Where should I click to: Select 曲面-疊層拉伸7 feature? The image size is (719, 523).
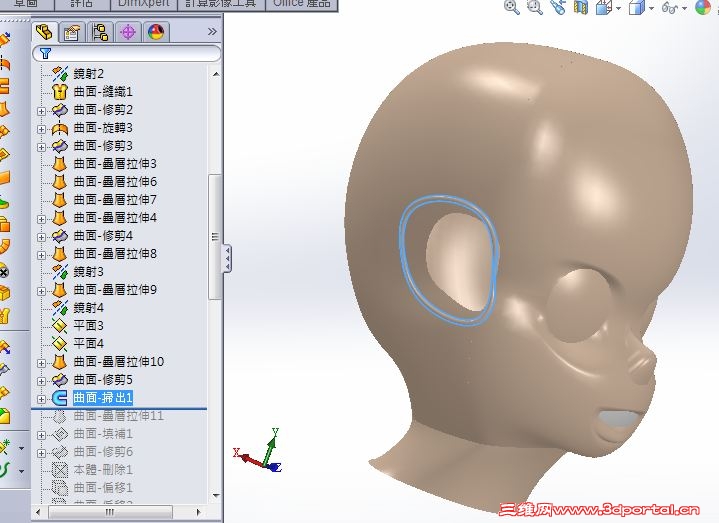(x=115, y=200)
